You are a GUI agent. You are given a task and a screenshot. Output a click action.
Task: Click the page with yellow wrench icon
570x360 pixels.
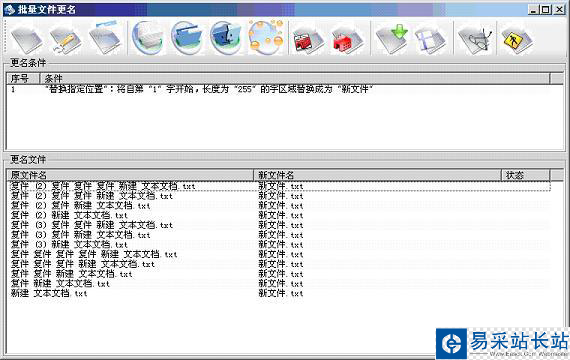coord(66,40)
